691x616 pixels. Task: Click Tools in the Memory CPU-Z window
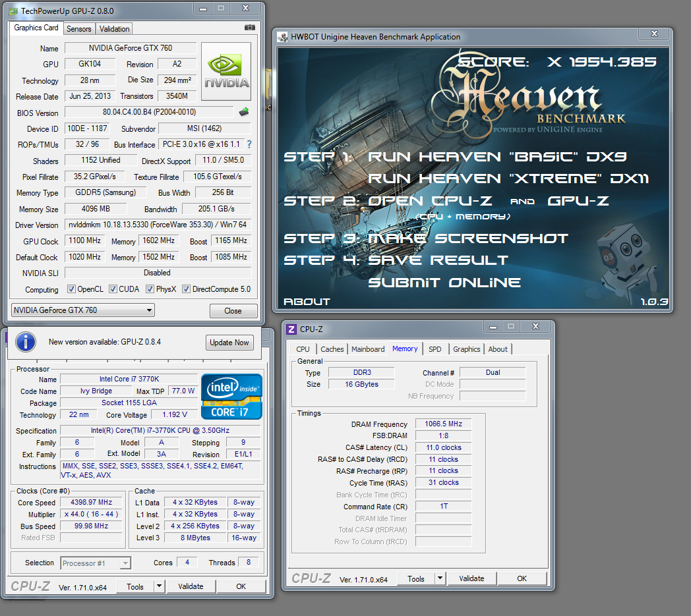point(416,578)
